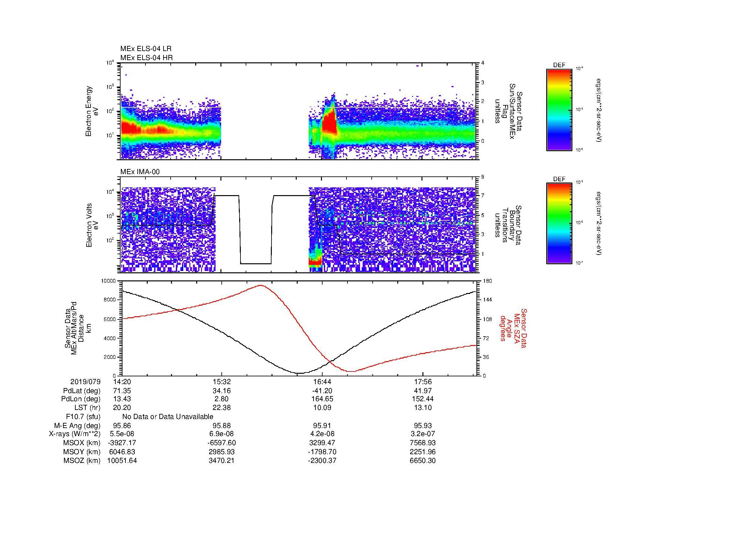This screenshot has width=756, height=534.
Task: Click M-E Ang value 95.93
Action: click(422, 426)
